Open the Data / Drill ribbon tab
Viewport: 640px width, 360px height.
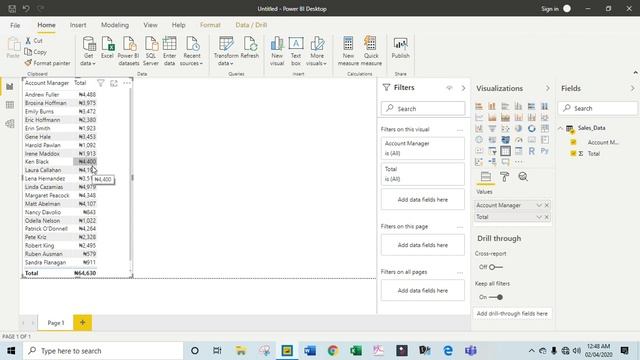(251, 25)
